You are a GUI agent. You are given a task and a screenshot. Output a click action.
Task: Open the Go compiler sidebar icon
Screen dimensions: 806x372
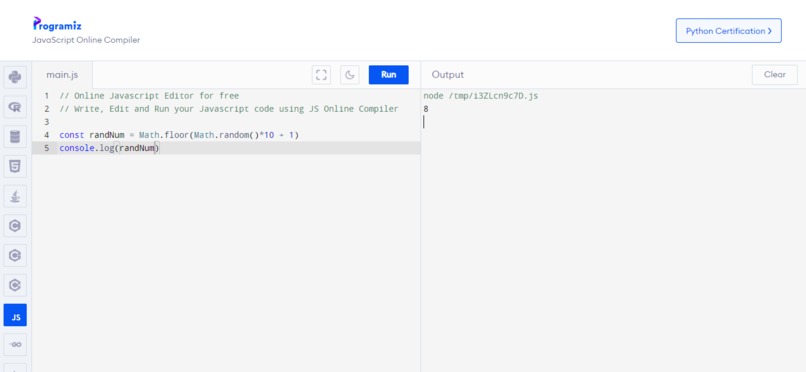coord(15,344)
